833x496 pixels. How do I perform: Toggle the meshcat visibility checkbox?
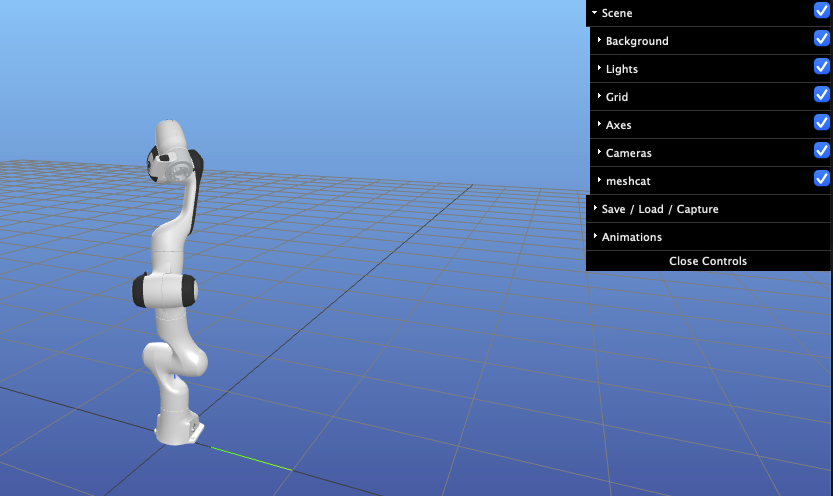coord(822,179)
